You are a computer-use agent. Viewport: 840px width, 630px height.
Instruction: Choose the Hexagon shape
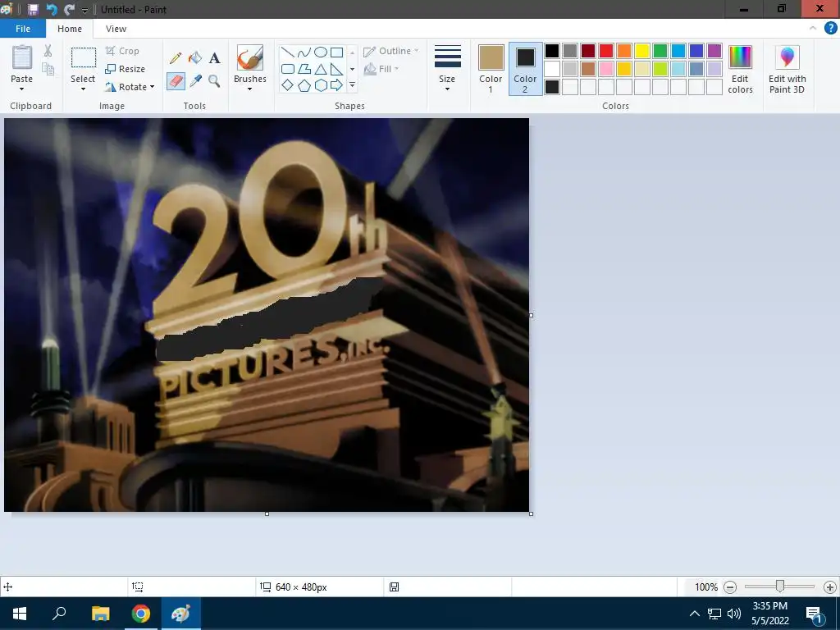pyautogui.click(x=321, y=85)
